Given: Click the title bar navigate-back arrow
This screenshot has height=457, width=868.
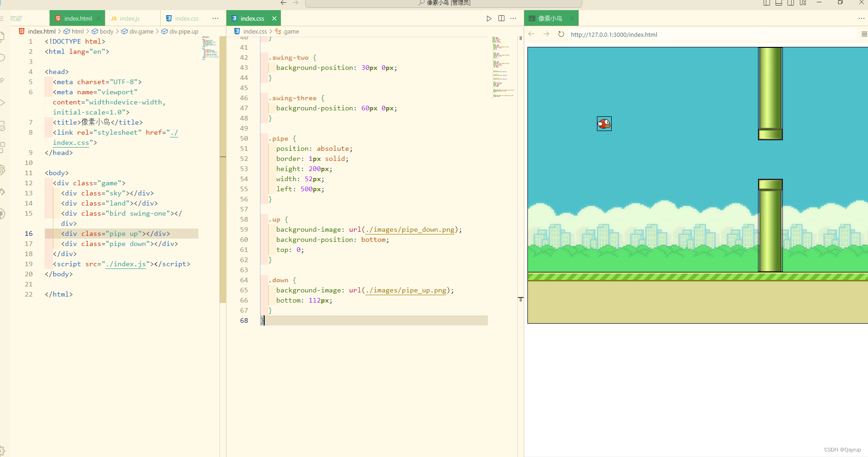Looking at the screenshot, I should click(284, 3).
